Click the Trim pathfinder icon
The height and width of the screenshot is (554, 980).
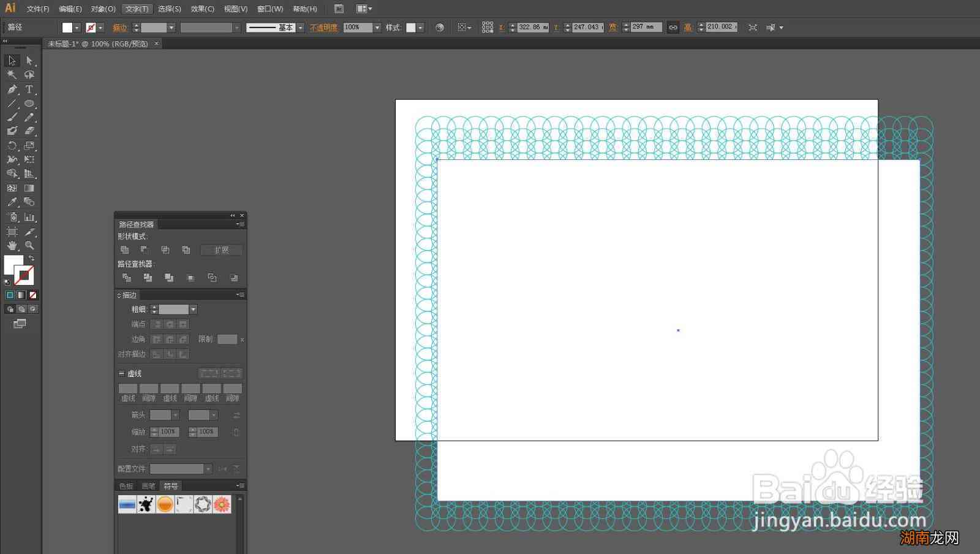[x=148, y=278]
